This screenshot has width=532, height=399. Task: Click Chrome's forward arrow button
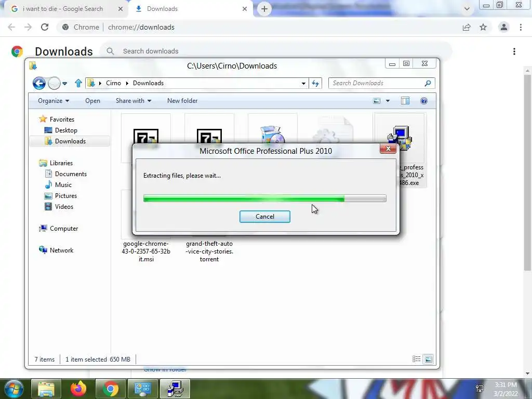tap(28, 27)
